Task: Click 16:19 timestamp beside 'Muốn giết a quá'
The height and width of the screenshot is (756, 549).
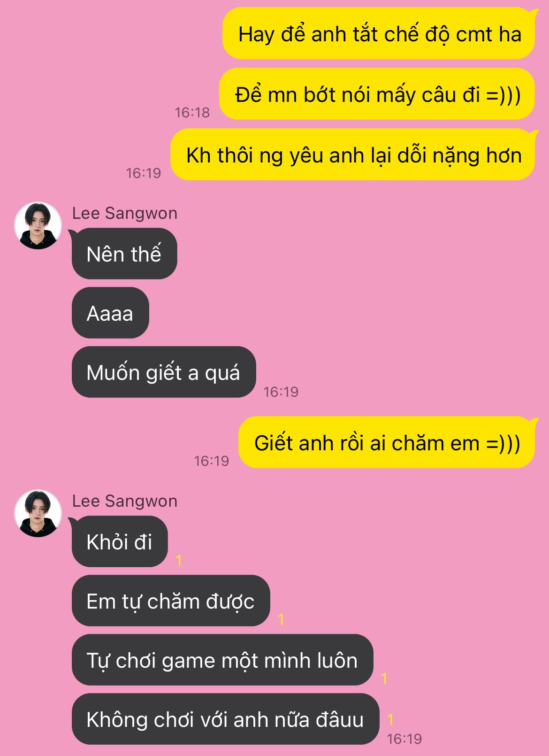Action: [281, 392]
